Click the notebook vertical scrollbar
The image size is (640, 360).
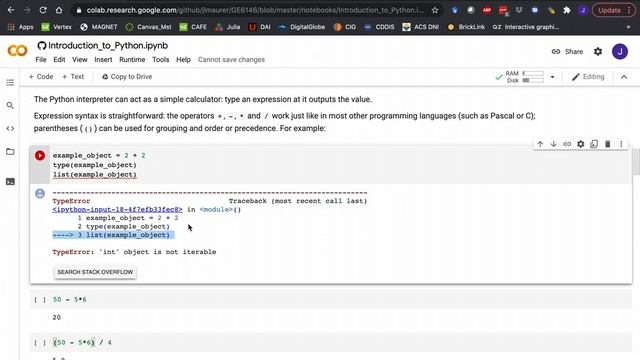click(636, 162)
